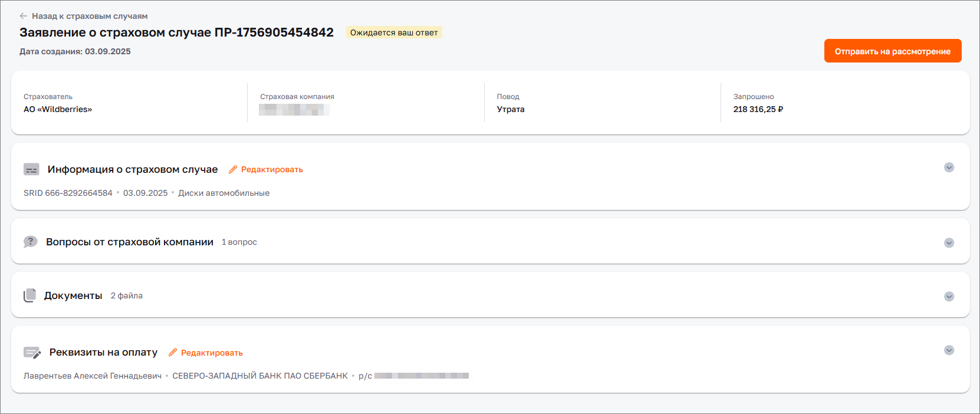Click the policyholder name АО «Wildberries»
980x414 pixels.
click(58, 109)
